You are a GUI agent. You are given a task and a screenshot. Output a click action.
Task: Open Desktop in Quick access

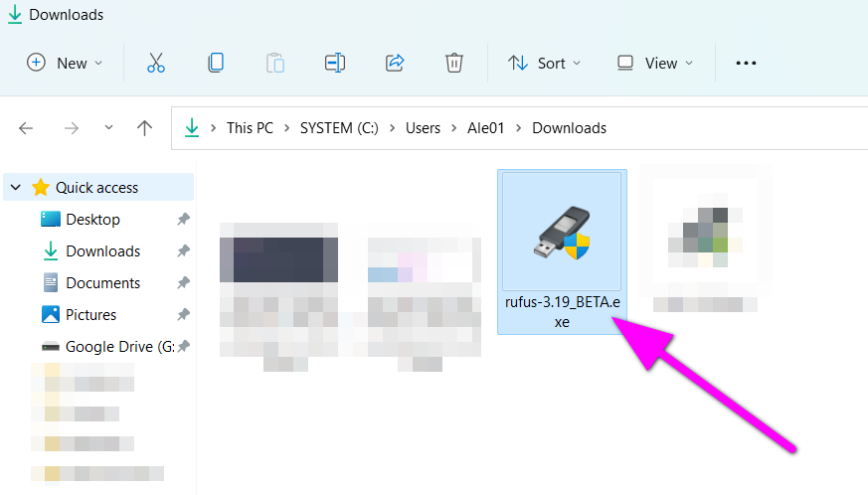click(x=93, y=220)
